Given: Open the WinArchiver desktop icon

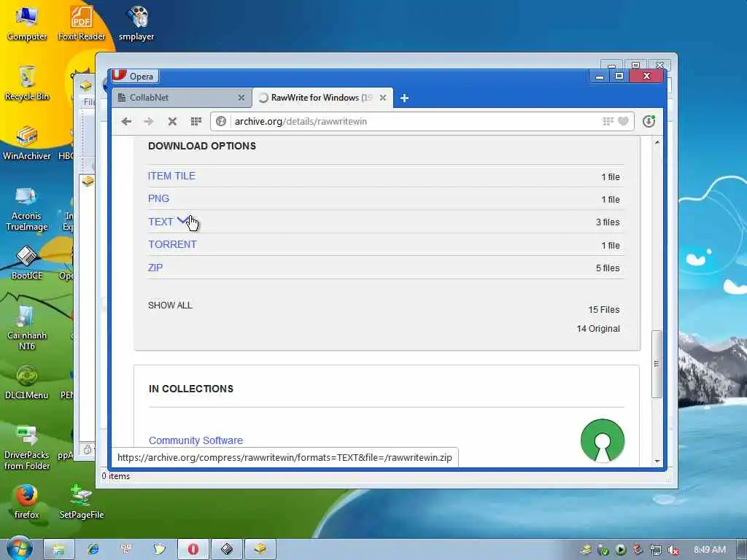Looking at the screenshot, I should (27, 143).
